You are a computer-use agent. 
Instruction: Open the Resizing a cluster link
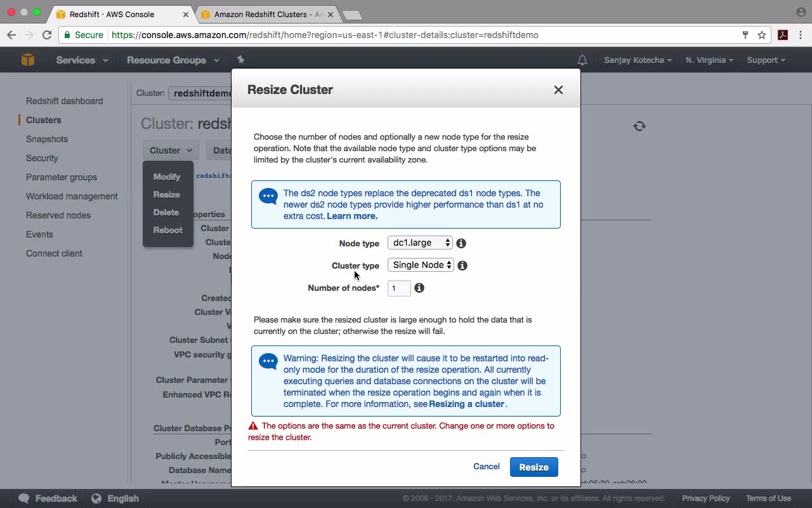pos(467,404)
